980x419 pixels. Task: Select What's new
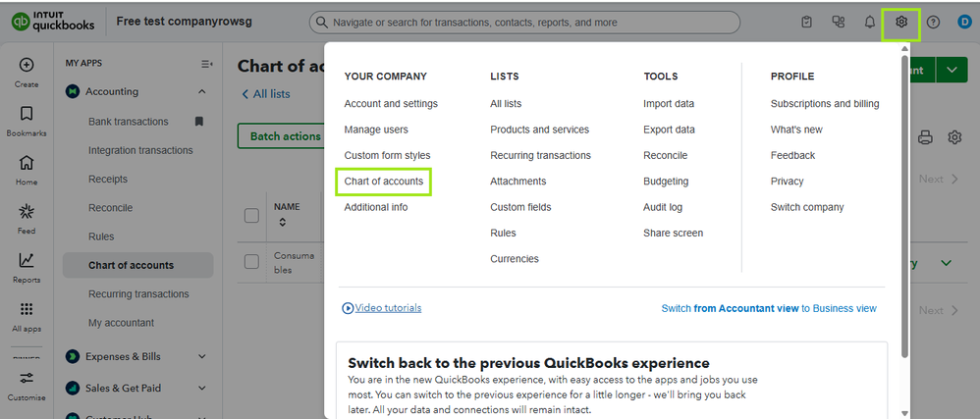796,130
